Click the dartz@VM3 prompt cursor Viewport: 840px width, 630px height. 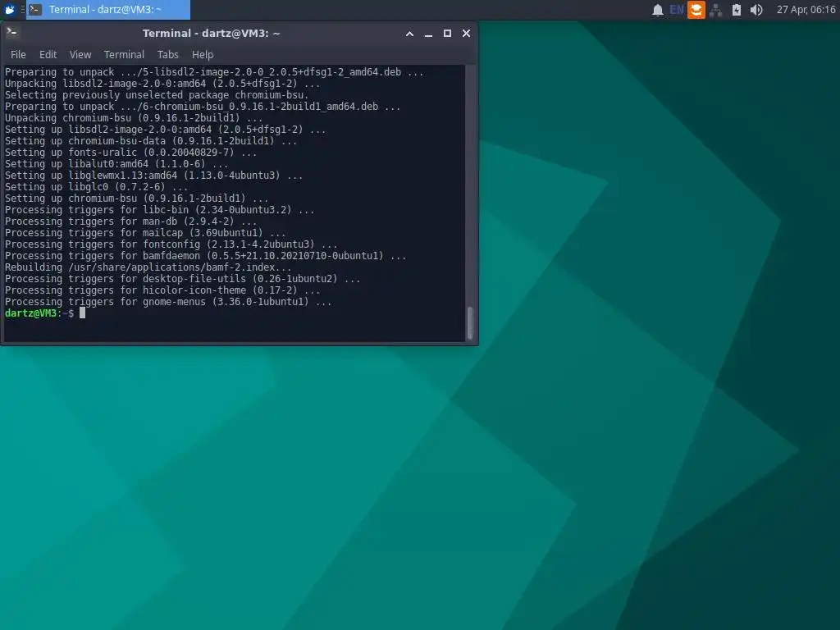point(83,313)
